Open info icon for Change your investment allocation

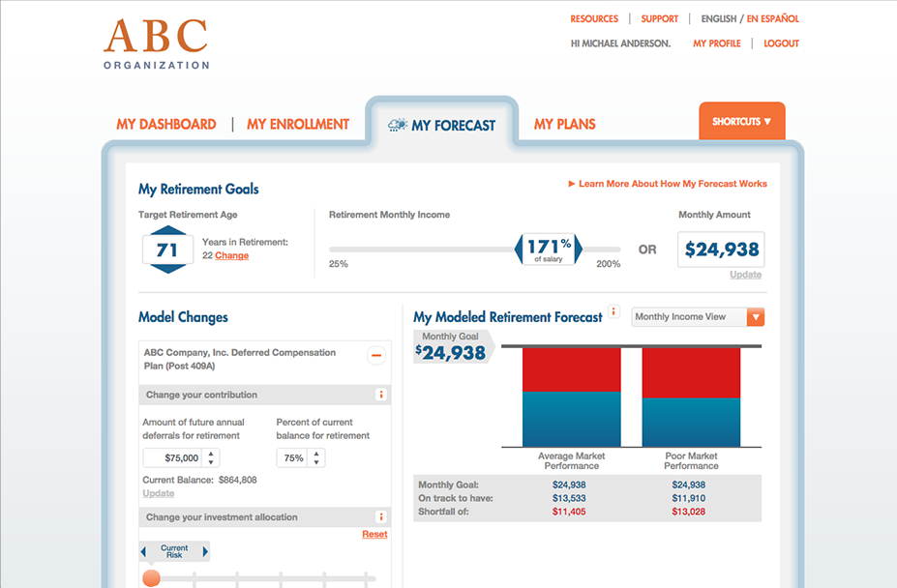click(381, 517)
